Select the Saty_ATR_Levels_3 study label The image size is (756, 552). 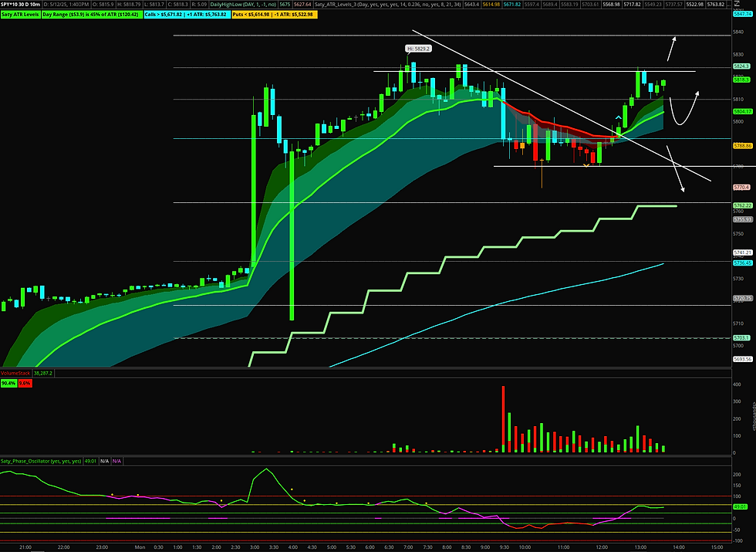click(389, 5)
